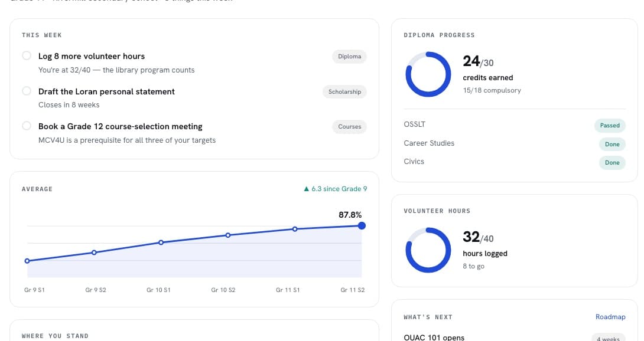Click '8 to go' text
The width and height of the screenshot is (644, 341).
coord(474,266)
